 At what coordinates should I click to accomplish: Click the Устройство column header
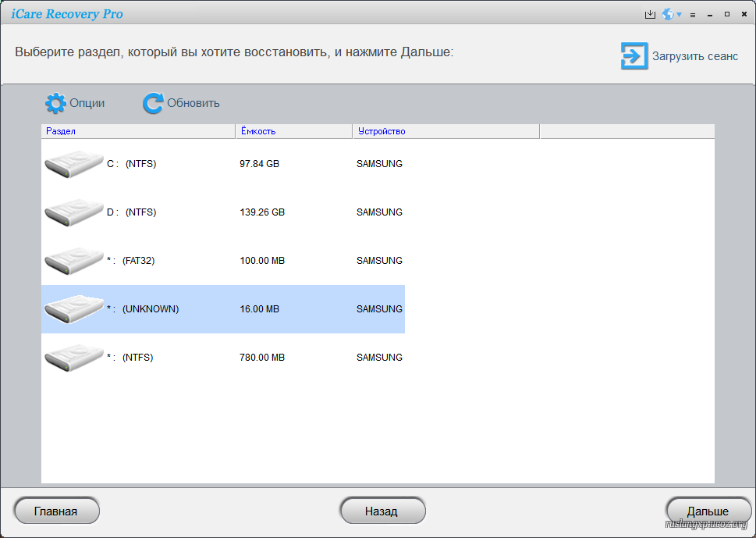pyautogui.click(x=445, y=131)
